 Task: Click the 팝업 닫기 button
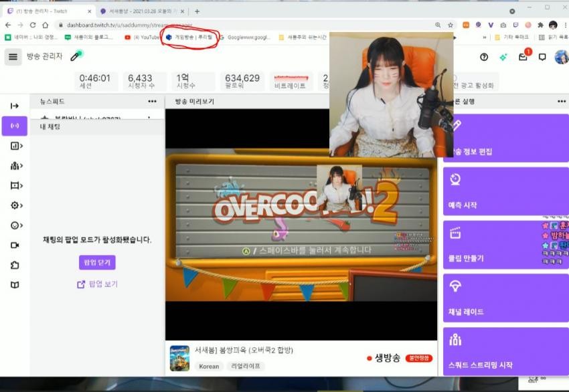click(x=97, y=262)
